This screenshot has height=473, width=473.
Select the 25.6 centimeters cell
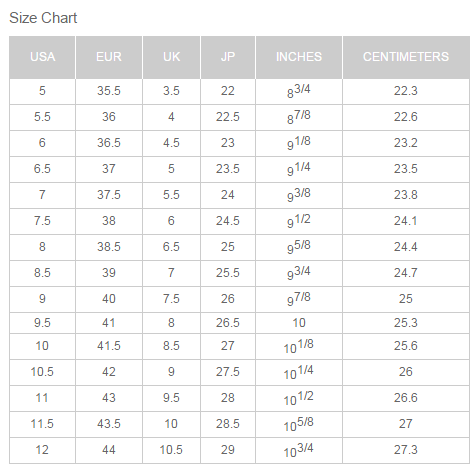point(406,346)
